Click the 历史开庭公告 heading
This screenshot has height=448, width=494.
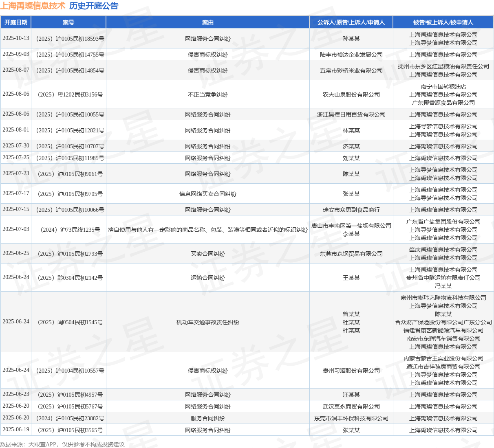coord(94,6)
